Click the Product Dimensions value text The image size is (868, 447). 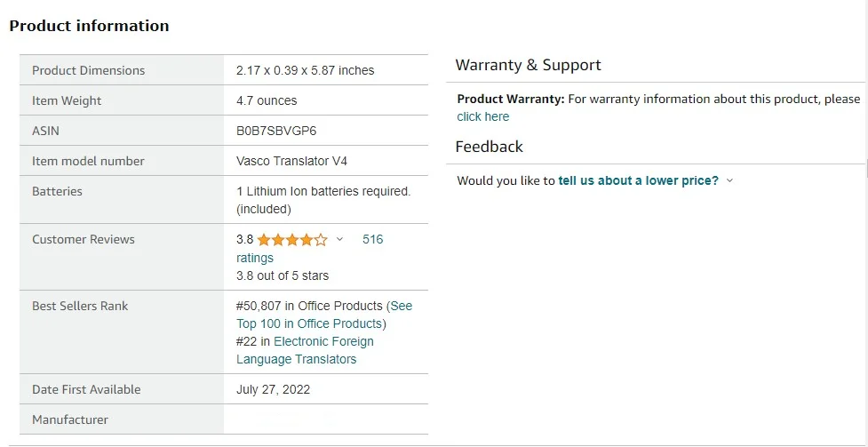(305, 70)
